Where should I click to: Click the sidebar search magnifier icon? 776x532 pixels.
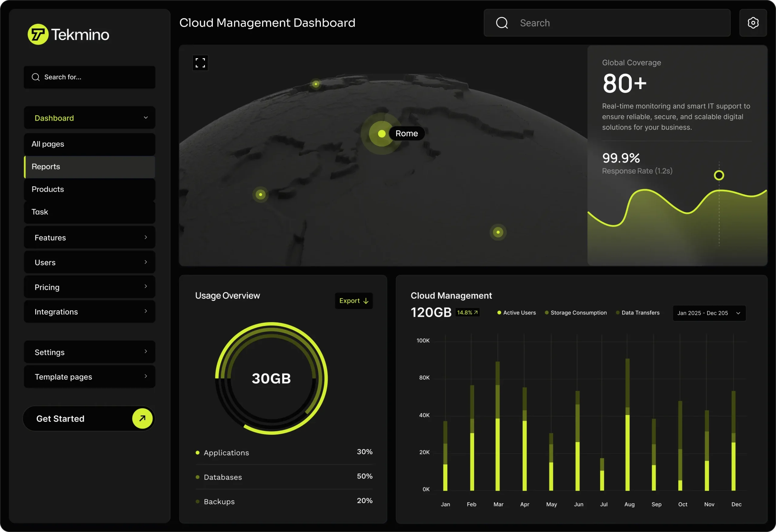36,77
